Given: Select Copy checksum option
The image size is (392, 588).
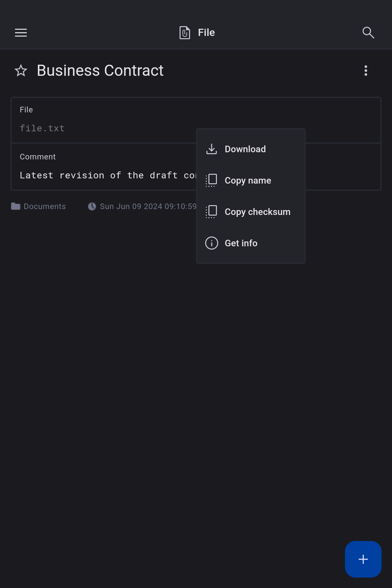Looking at the screenshot, I should pos(257,212).
